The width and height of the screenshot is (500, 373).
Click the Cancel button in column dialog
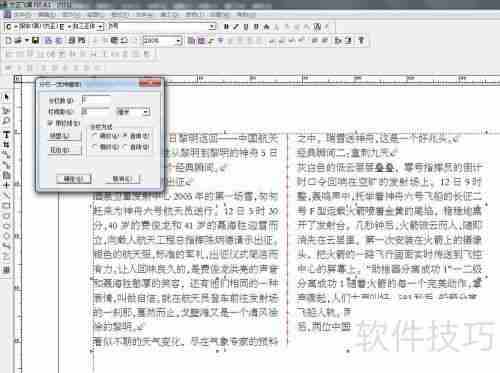click(123, 179)
